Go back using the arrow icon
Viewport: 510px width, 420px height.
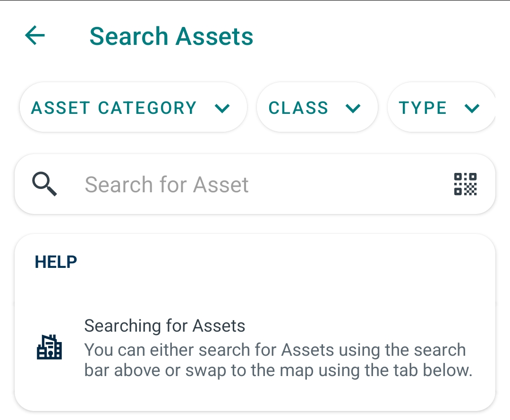coord(35,35)
